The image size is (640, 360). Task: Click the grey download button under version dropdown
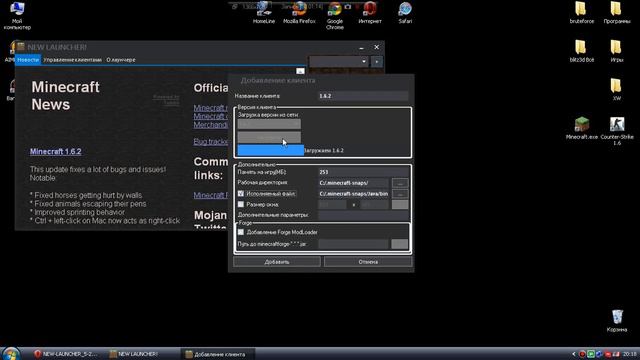click(269, 137)
